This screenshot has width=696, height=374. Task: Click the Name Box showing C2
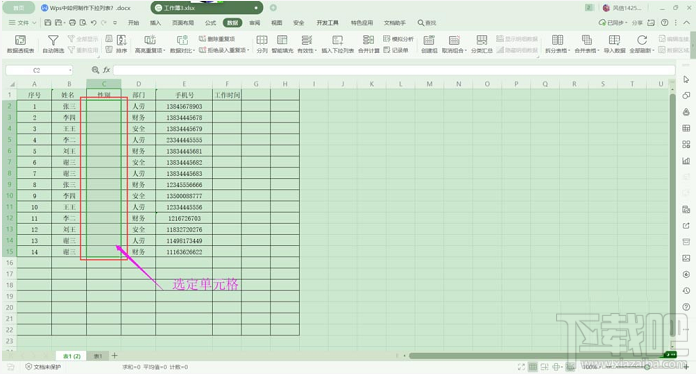tap(39, 70)
